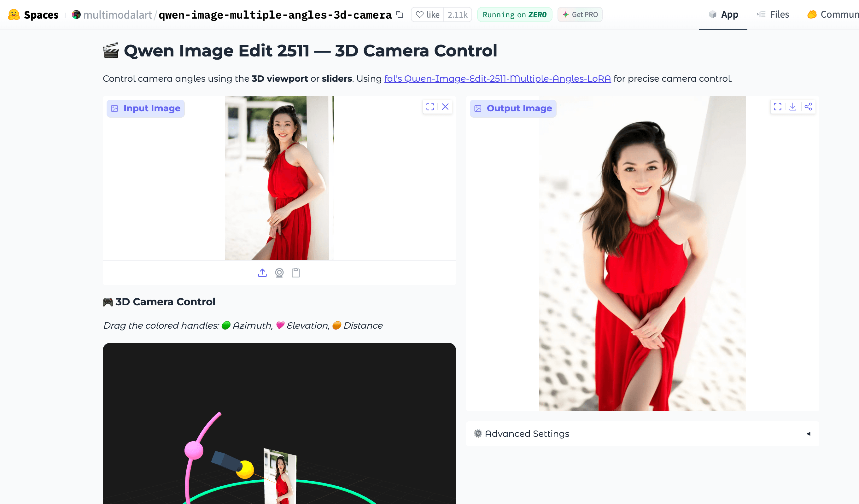Click the Get PRO button
859x504 pixels.
pos(580,15)
